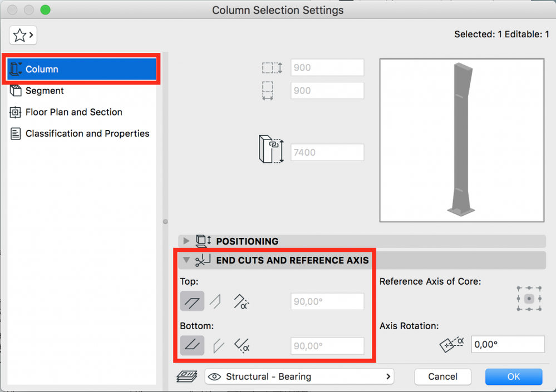Viewport: 556px width, 392px height.
Task: Select vertical bottom end cut option
Action: (x=218, y=346)
